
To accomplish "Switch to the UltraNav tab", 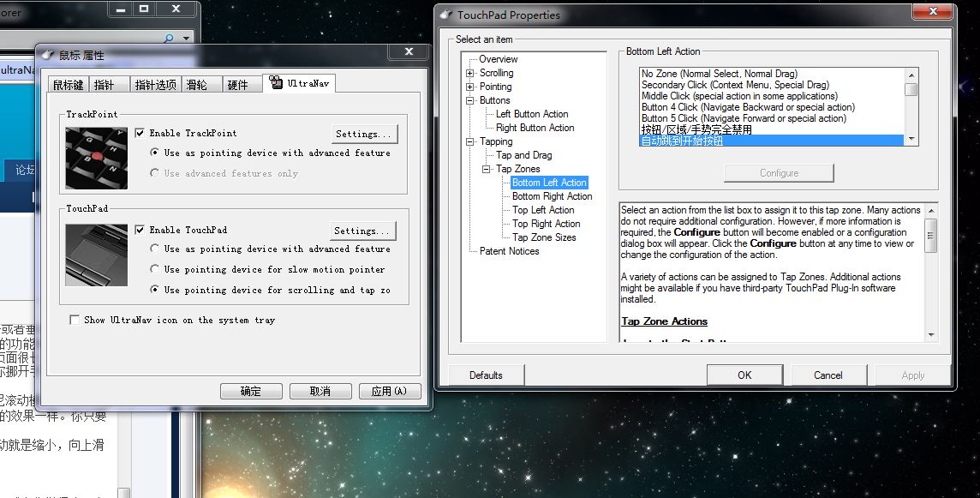I will (302, 83).
